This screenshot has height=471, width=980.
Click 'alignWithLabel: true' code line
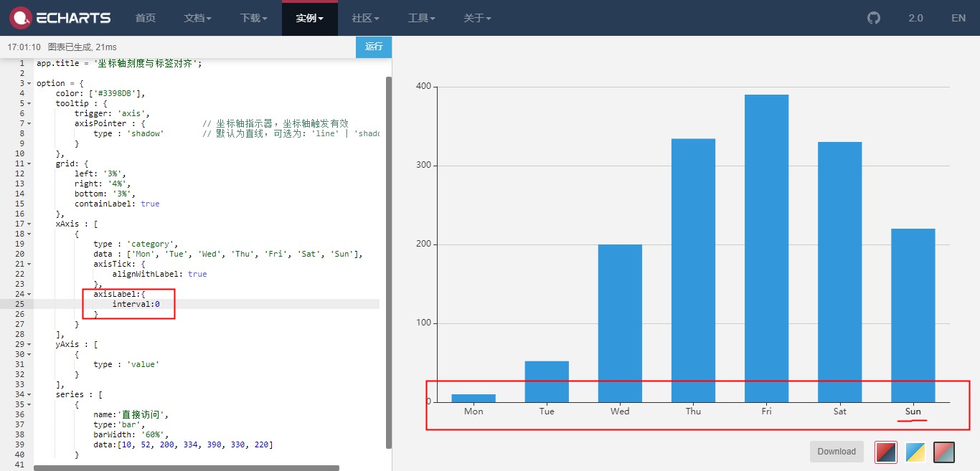tap(159, 274)
